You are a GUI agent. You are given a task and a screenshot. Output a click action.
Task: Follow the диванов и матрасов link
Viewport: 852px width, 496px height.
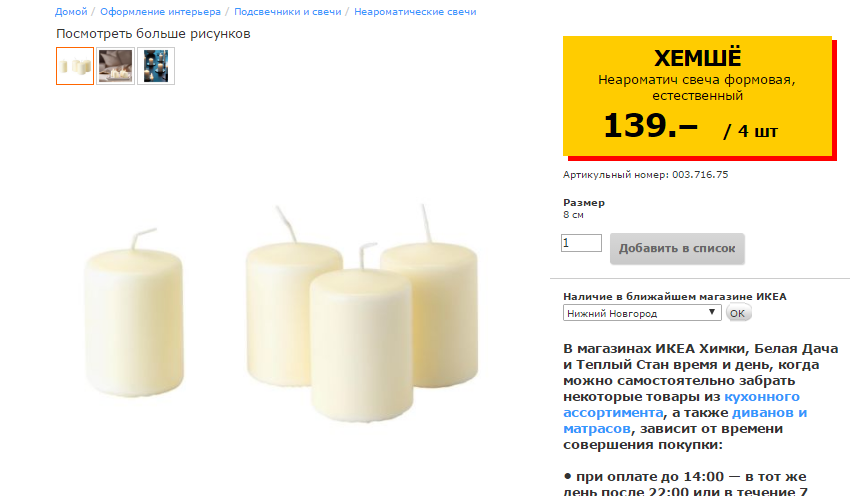685,420
